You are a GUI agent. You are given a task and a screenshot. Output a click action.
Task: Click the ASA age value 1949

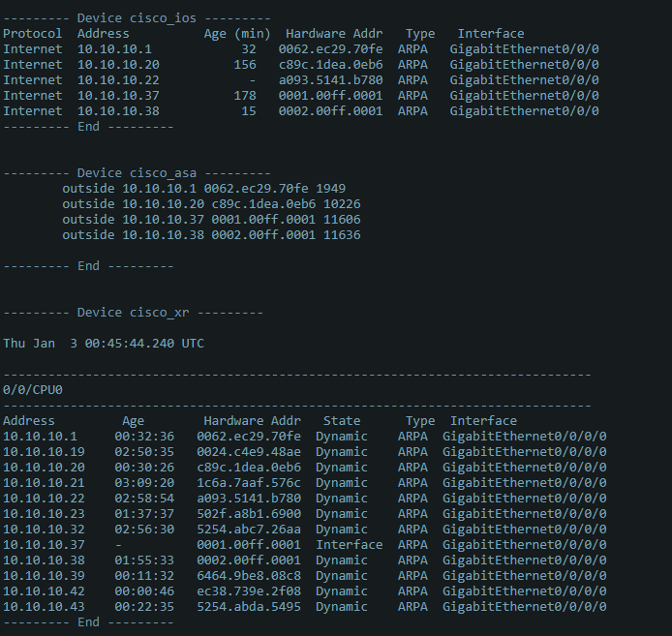click(x=330, y=188)
